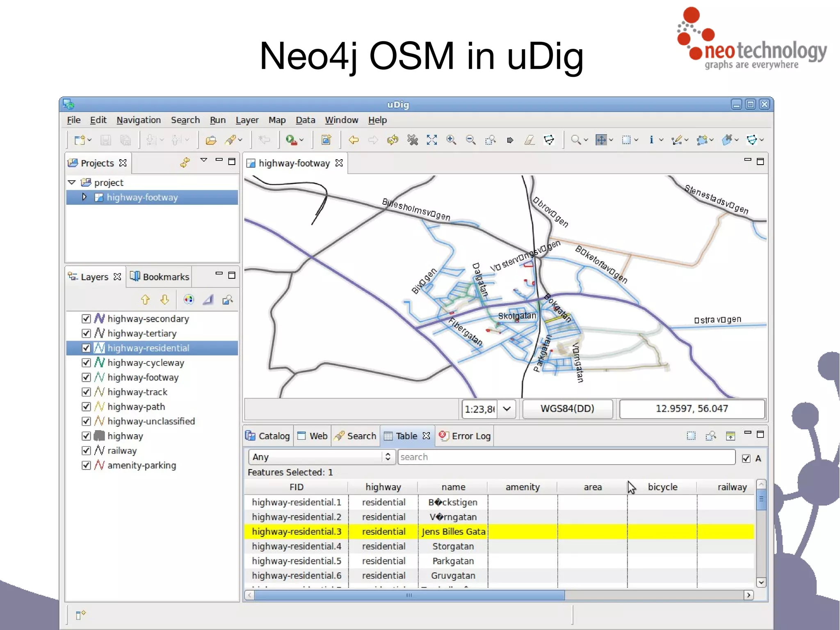The height and width of the screenshot is (630, 840).
Task: Click the edit geometry pencil tool icon
Action: coord(677,140)
